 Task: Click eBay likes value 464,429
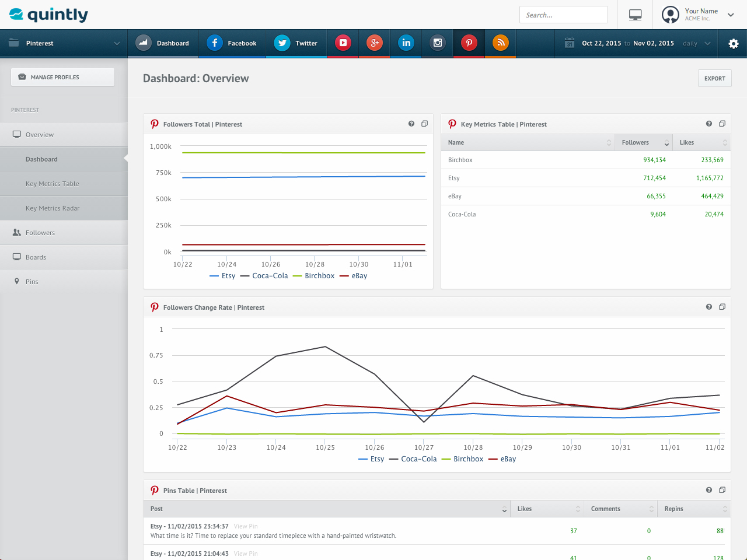(712, 196)
